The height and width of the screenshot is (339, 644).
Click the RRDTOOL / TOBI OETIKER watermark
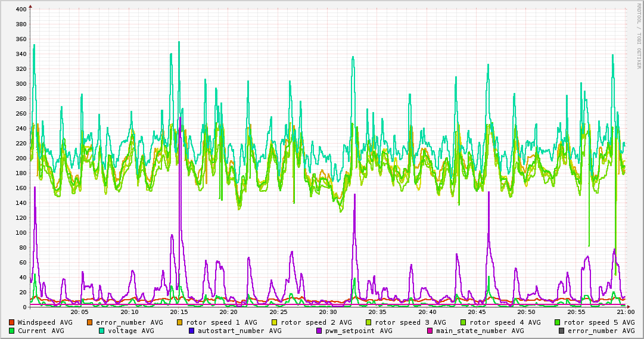click(x=638, y=36)
